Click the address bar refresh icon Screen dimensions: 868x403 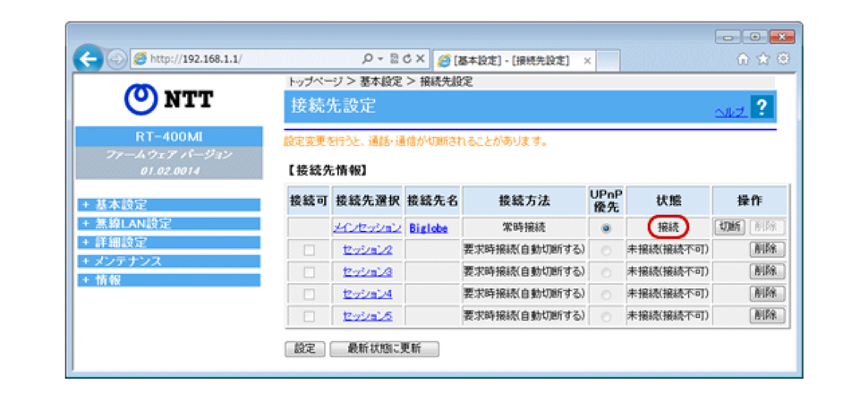[x=407, y=60]
